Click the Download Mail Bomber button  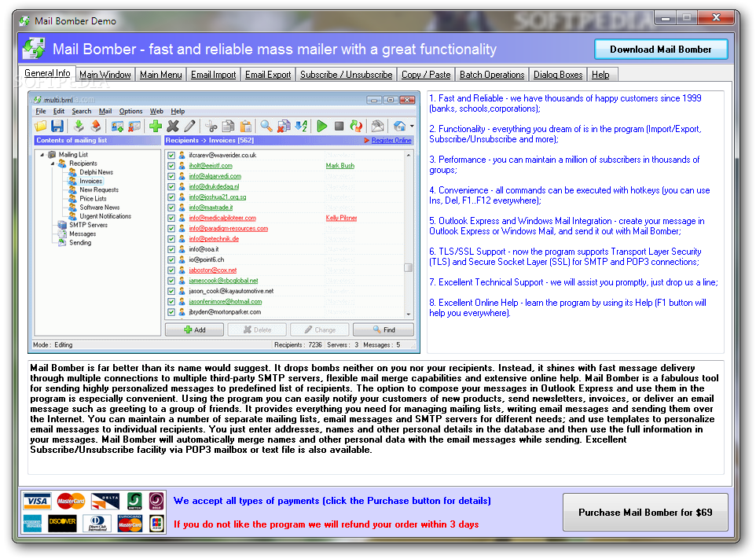661,50
